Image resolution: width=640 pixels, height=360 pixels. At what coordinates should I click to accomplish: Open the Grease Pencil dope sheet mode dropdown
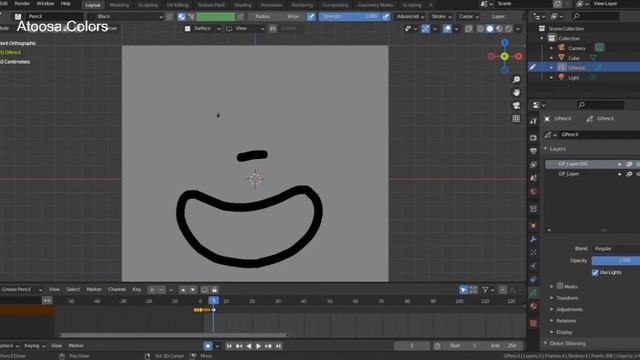coord(21,289)
